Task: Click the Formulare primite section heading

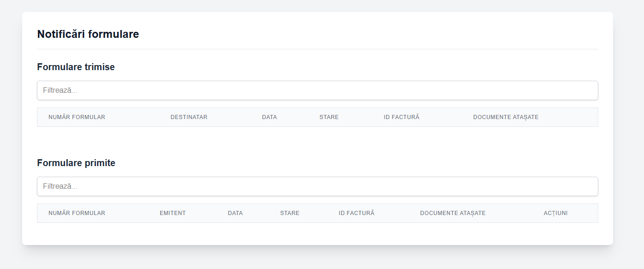Action: coord(76,163)
